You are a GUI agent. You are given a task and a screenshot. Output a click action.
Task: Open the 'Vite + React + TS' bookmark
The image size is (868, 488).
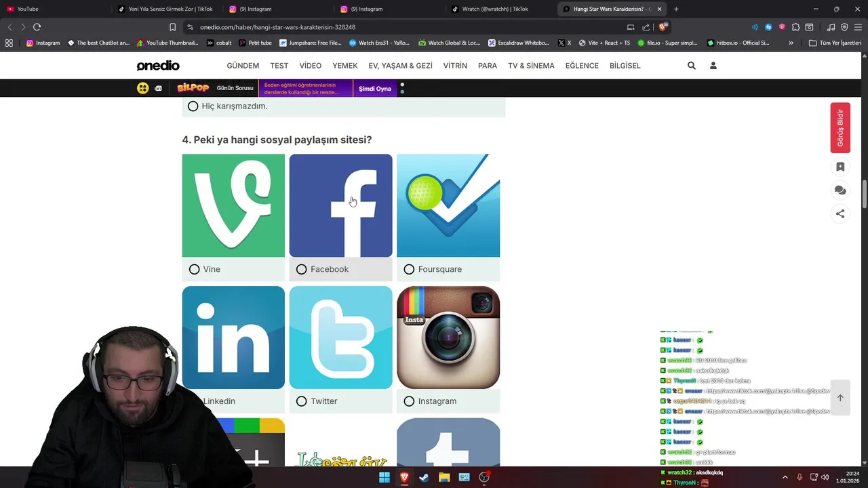[x=604, y=43]
